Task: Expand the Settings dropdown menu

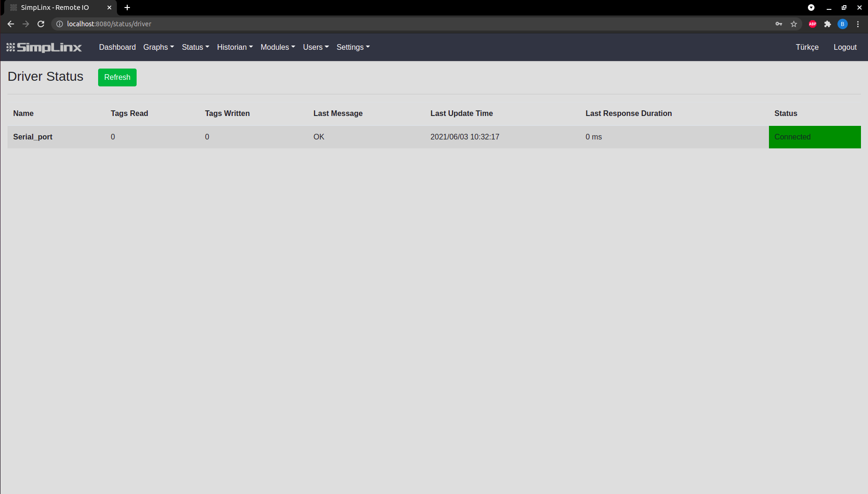Action: (x=353, y=47)
